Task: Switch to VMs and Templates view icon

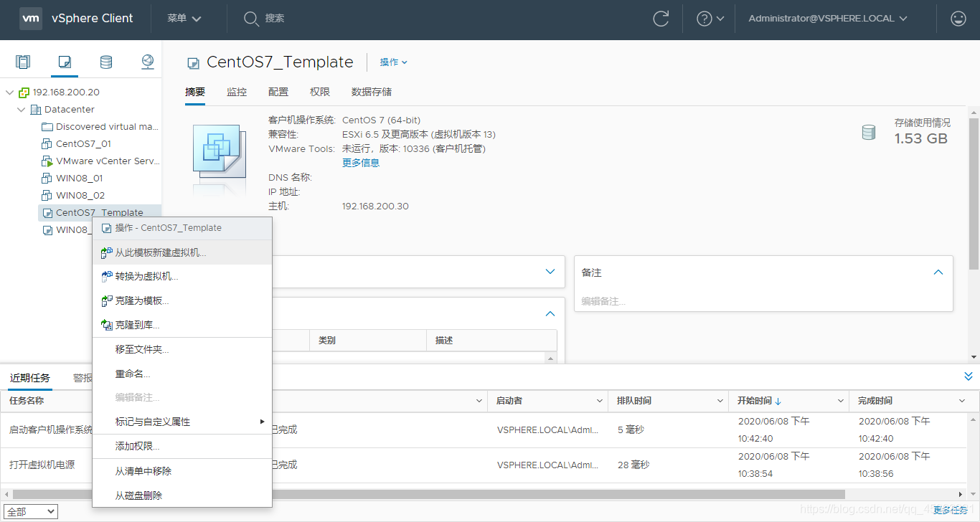Action: pyautogui.click(x=65, y=62)
